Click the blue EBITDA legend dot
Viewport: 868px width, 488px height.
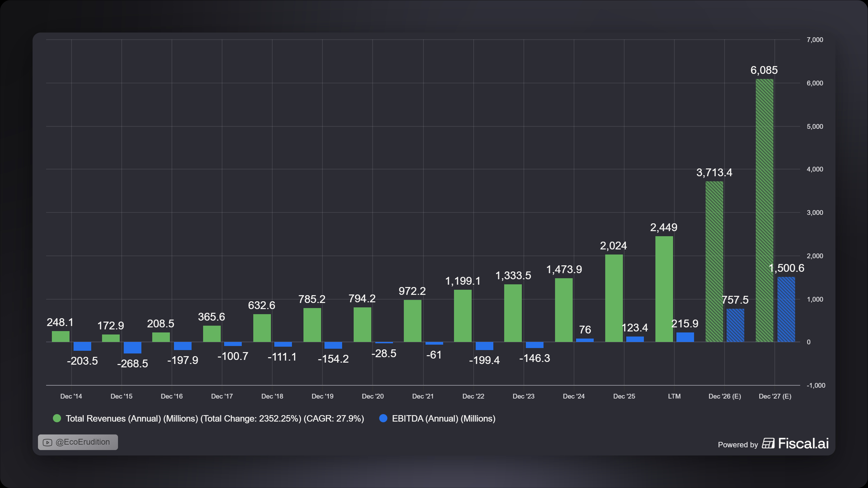point(383,418)
